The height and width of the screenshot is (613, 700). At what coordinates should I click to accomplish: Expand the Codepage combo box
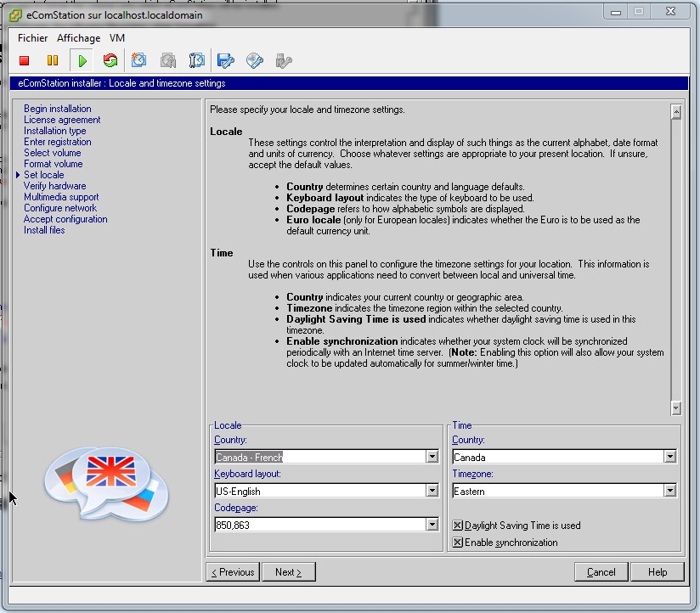pyautogui.click(x=432, y=525)
